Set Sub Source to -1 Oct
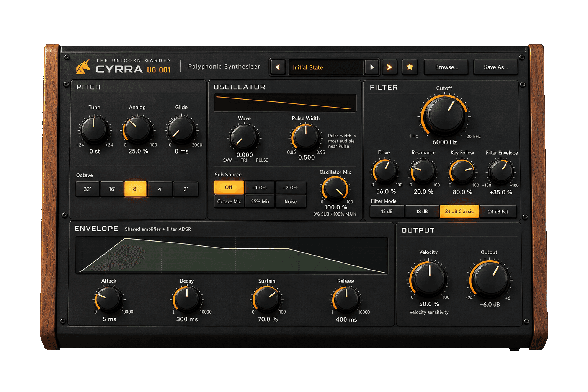The image size is (588, 392). [x=260, y=188]
